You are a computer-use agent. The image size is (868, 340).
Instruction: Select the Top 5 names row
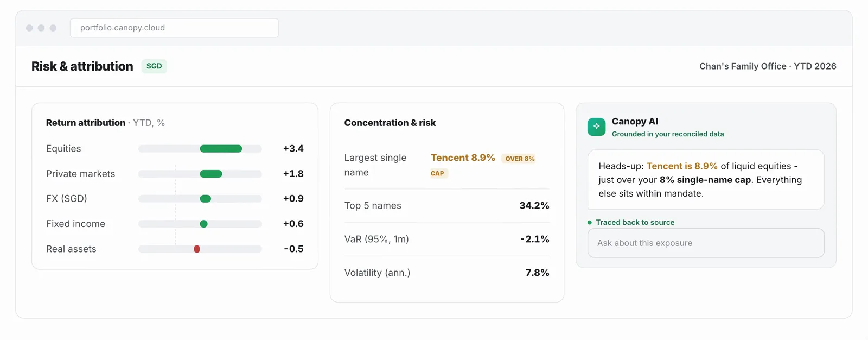pyautogui.click(x=447, y=206)
